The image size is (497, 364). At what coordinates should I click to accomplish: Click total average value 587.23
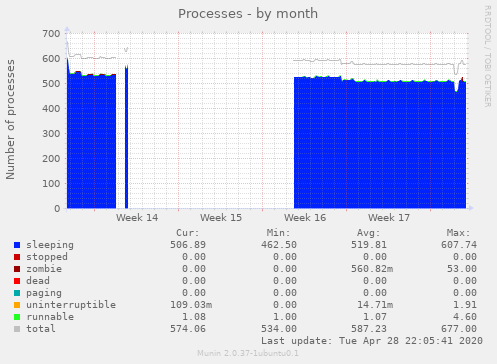(x=369, y=329)
